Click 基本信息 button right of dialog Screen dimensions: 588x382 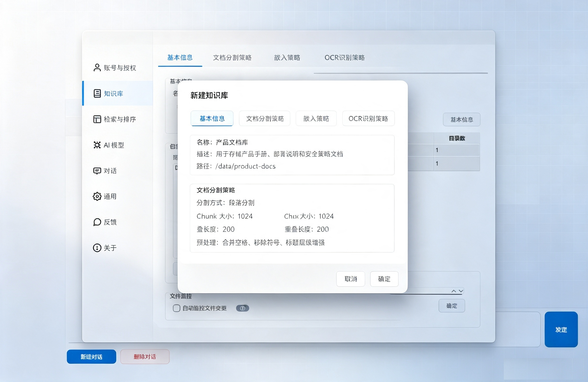pos(462,119)
